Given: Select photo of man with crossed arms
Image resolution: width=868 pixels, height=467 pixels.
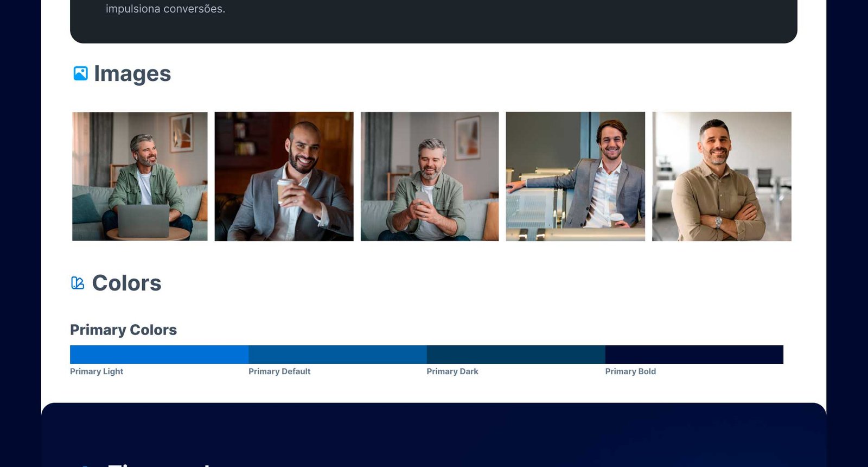Looking at the screenshot, I should click(722, 176).
